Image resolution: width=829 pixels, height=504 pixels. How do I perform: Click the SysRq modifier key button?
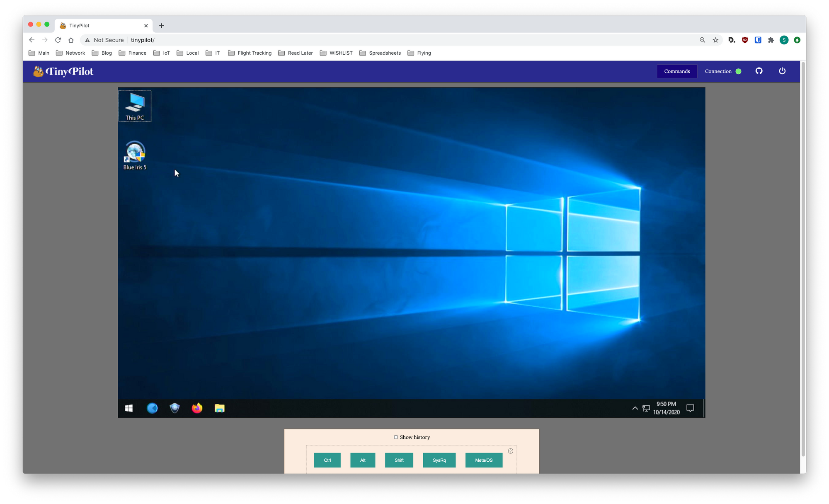click(x=439, y=460)
